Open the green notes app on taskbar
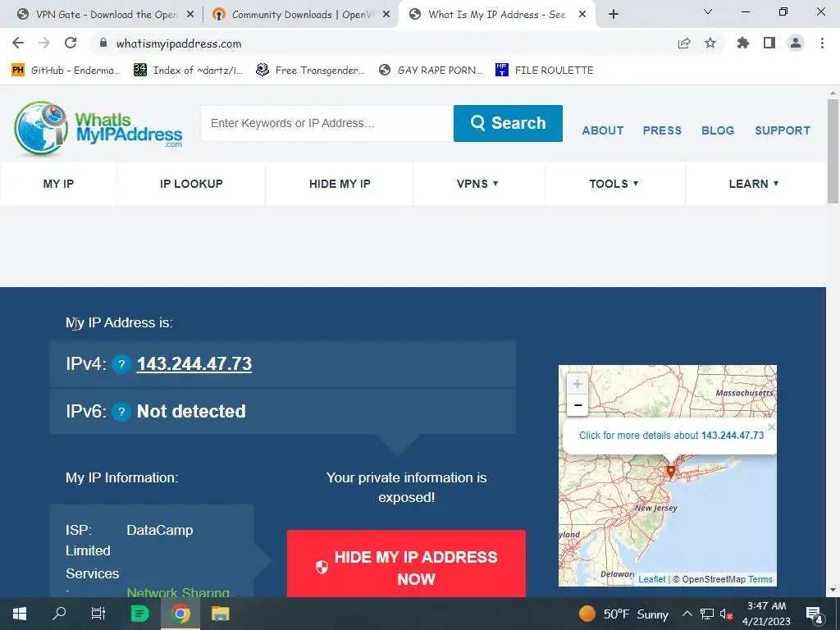 pyautogui.click(x=139, y=614)
